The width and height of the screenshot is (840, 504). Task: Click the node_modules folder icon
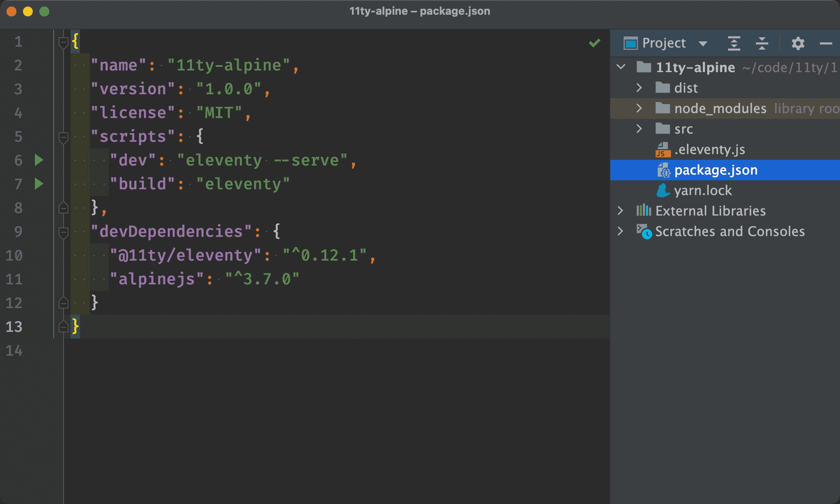point(662,108)
